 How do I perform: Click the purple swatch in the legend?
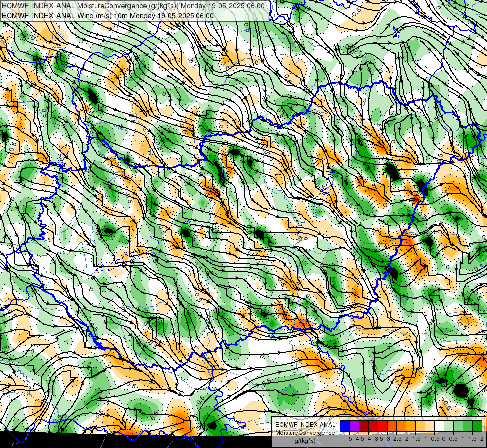click(x=354, y=426)
